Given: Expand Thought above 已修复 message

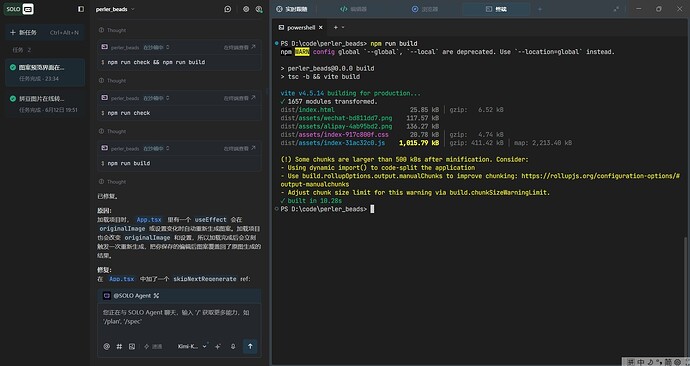Looking at the screenshot, I should (x=113, y=182).
